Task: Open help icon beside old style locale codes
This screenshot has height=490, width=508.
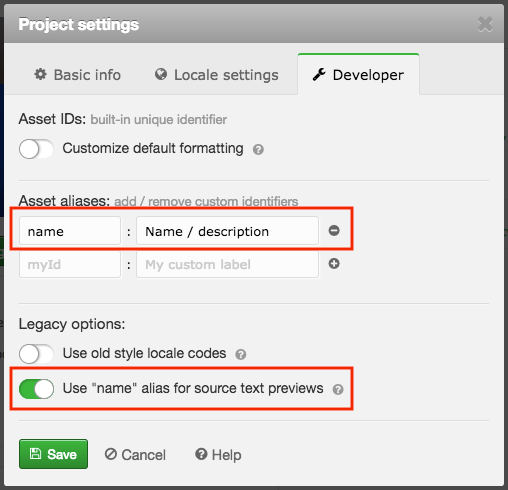Action: (241, 354)
